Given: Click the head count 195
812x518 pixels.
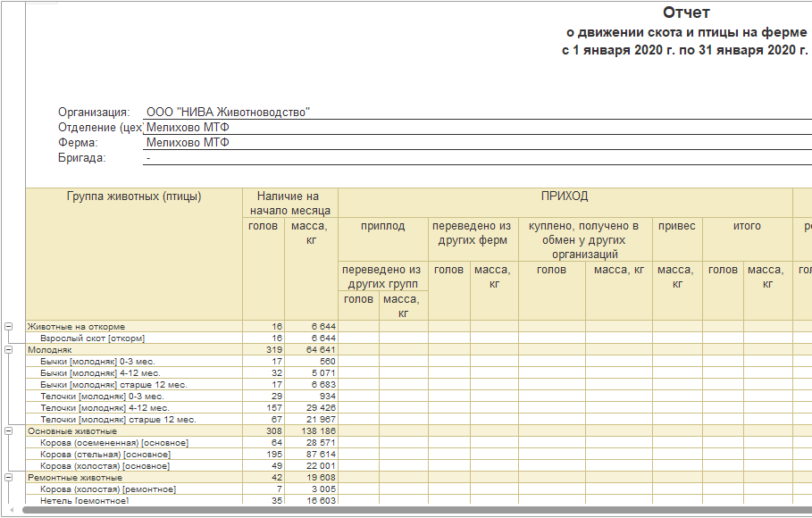Looking at the screenshot, I should (x=274, y=455).
